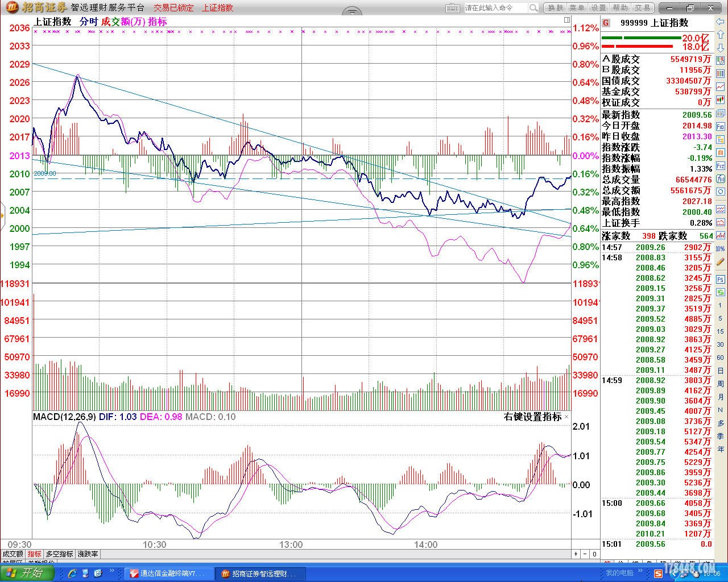
Task: Click the orange tree structure icon in sidebar
Action: (721, 139)
